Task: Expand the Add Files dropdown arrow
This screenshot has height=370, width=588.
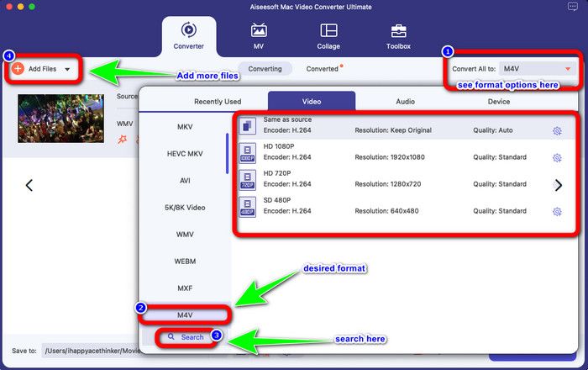Action: click(67, 69)
